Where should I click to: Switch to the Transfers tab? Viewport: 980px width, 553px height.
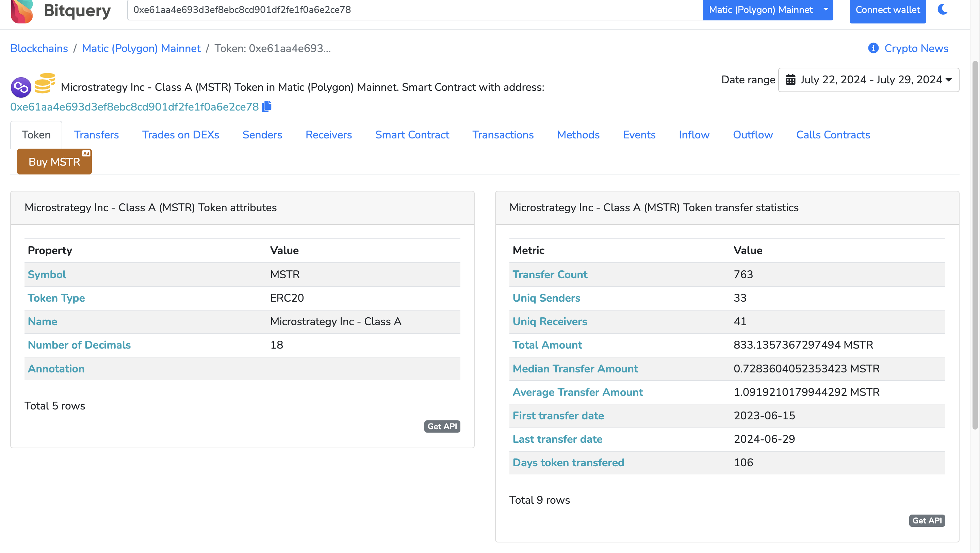pos(96,135)
